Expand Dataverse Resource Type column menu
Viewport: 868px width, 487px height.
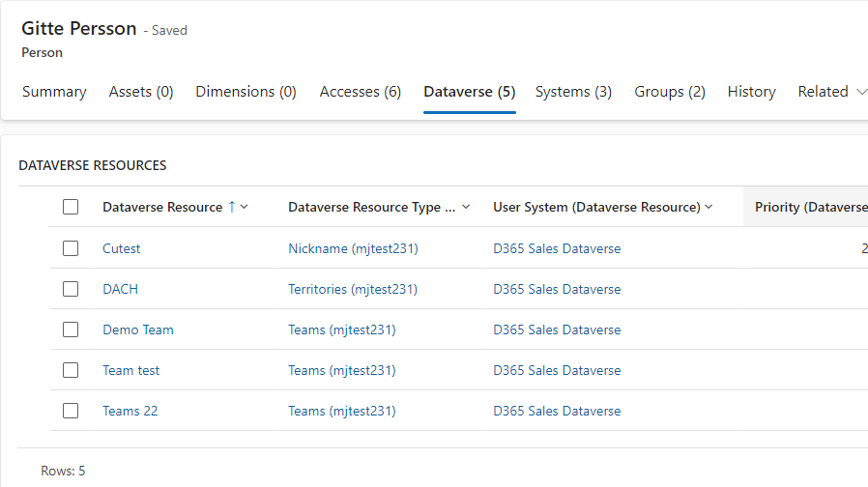pyautogui.click(x=466, y=207)
